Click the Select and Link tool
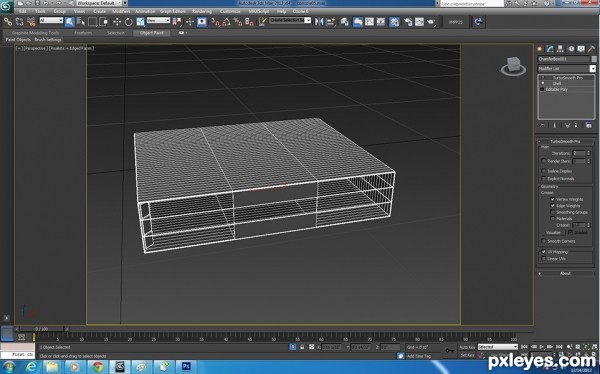 (8, 22)
